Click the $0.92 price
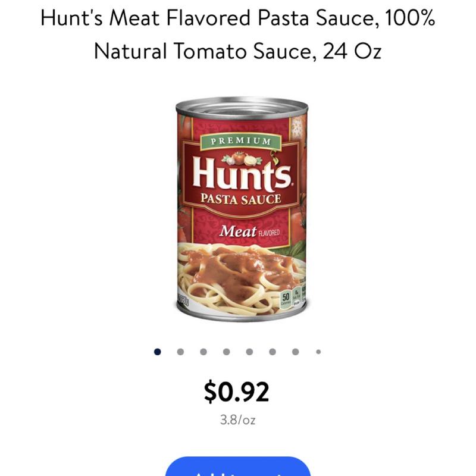Viewport: 476px width, 476px height. point(237,391)
